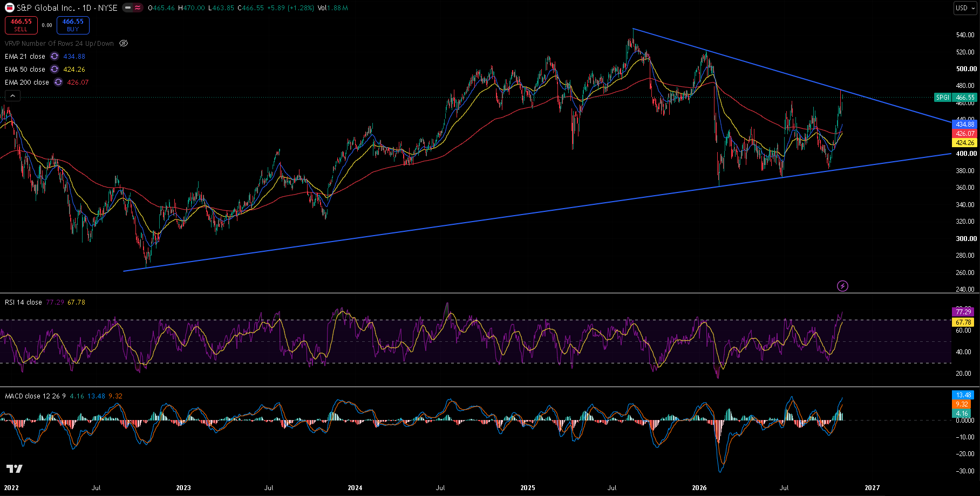The image size is (980, 496).
Task: Click the TradingView logo at bottom-left
Action: 15,469
